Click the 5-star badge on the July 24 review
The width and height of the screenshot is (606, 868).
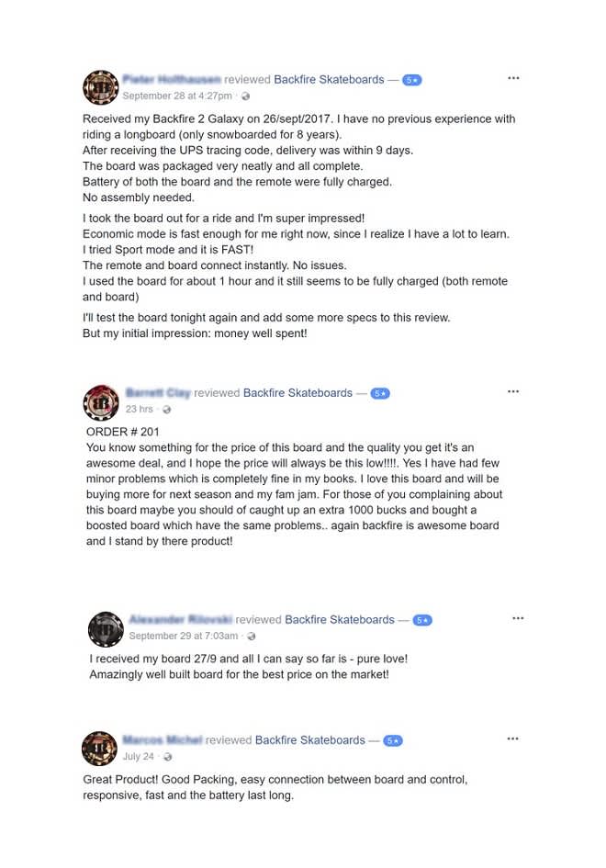(393, 740)
